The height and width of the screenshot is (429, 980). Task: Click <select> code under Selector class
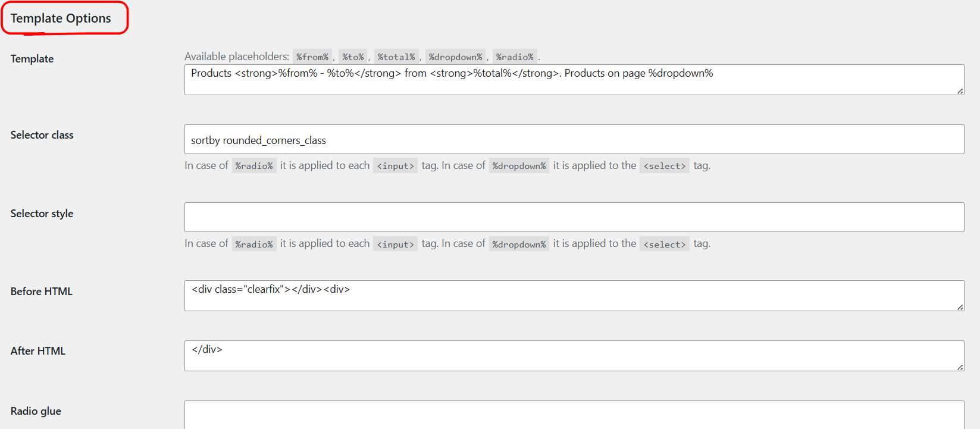tap(665, 166)
